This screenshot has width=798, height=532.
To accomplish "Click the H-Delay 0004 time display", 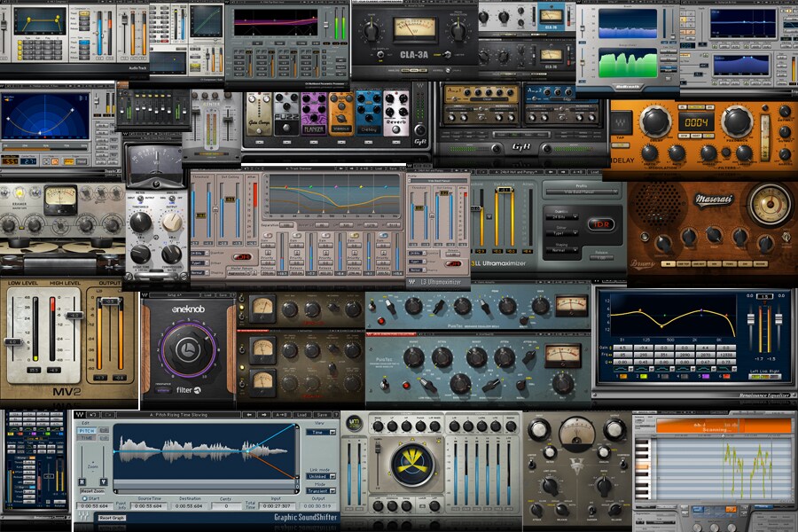I will click(x=696, y=122).
